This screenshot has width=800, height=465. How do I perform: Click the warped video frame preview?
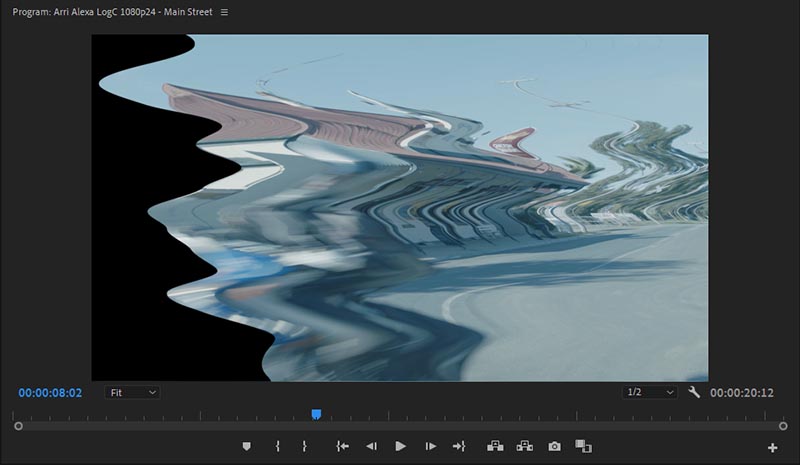coord(399,208)
